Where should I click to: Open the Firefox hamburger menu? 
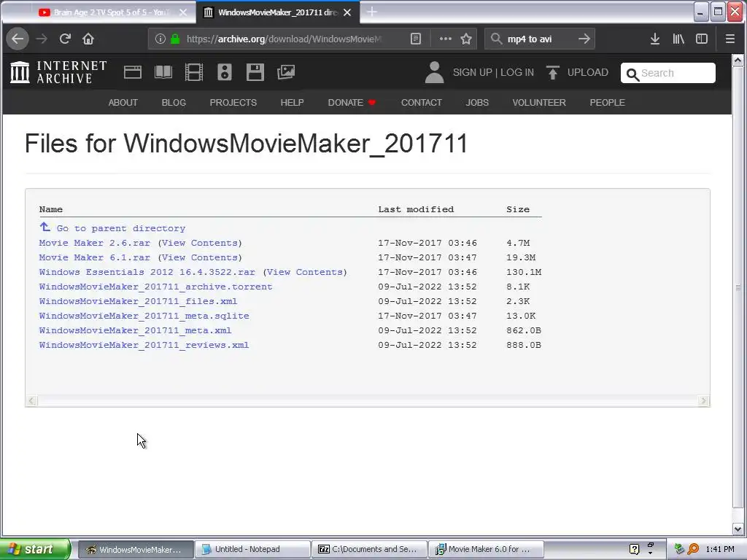(x=729, y=39)
